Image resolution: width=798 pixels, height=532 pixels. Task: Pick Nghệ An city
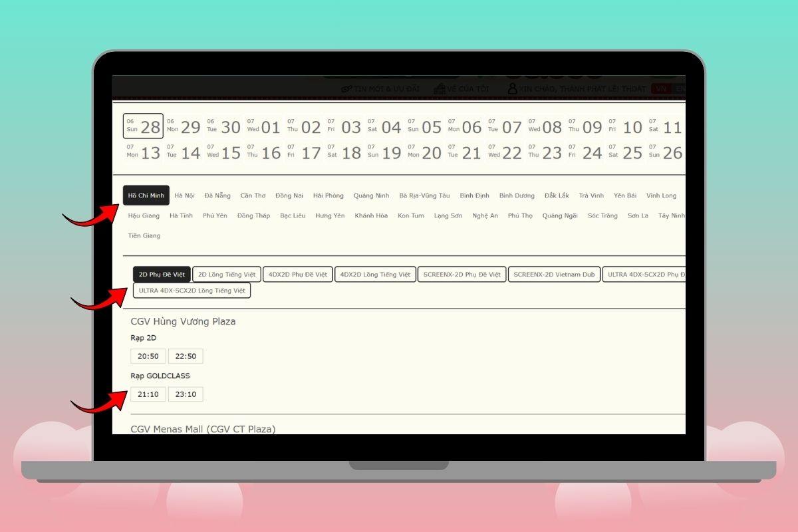point(485,215)
